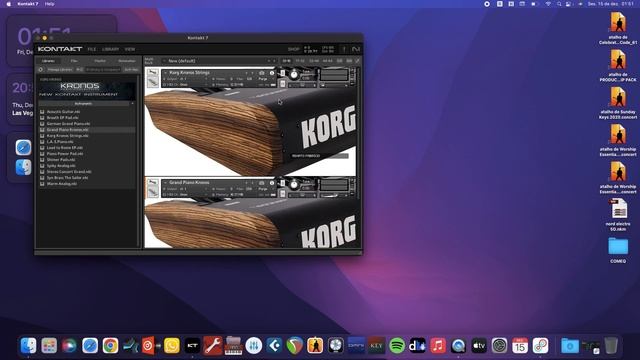Show rack page 17-32

[300, 61]
